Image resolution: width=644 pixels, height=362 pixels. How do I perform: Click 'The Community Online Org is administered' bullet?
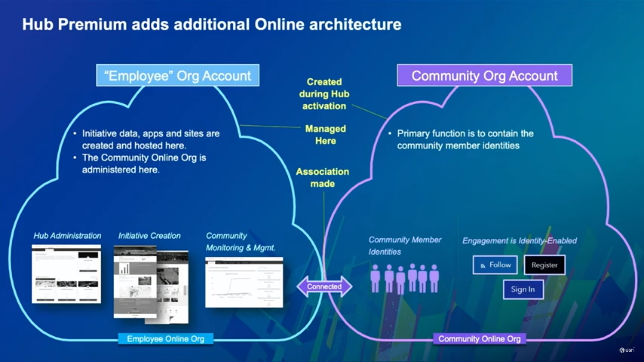144,164
